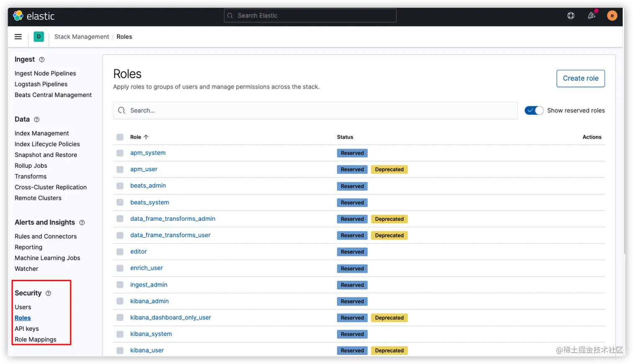Disable the Show reserved roles switch
633x364 pixels.
click(534, 110)
